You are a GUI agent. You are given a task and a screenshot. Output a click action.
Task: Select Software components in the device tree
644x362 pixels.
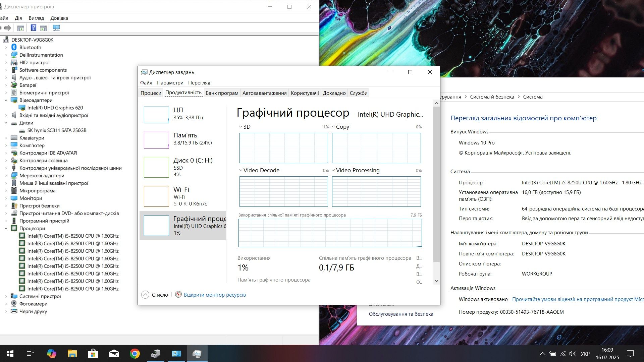pyautogui.click(x=43, y=70)
